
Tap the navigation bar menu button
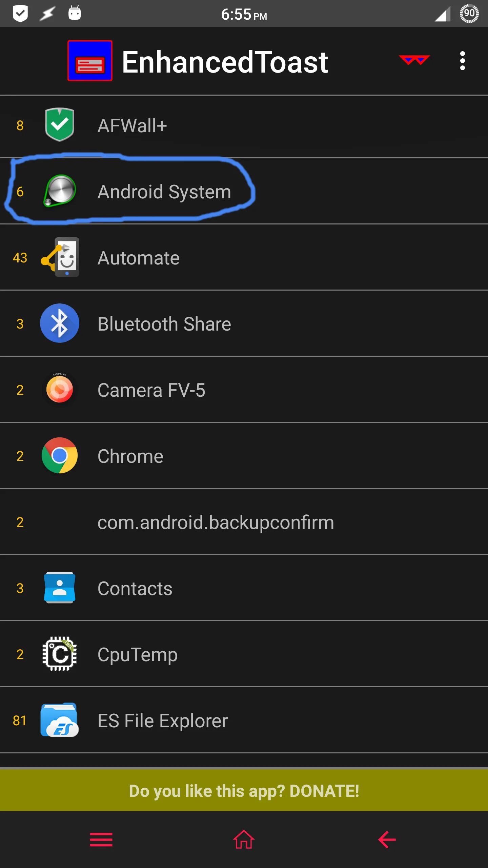pos(101,840)
